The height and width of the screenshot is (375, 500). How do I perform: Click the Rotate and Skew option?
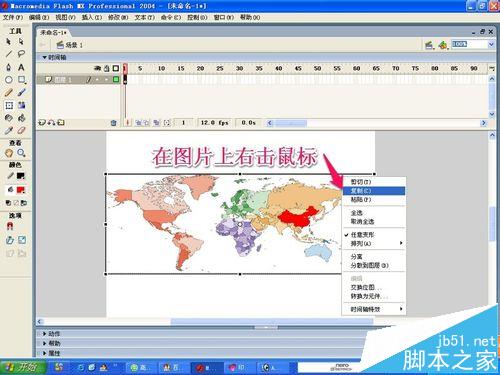(x=10, y=240)
